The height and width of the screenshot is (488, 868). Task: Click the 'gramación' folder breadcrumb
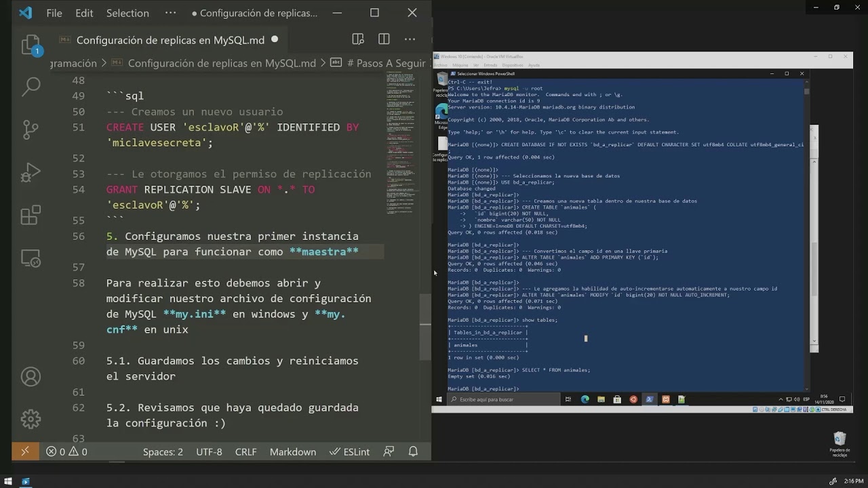[x=73, y=63]
